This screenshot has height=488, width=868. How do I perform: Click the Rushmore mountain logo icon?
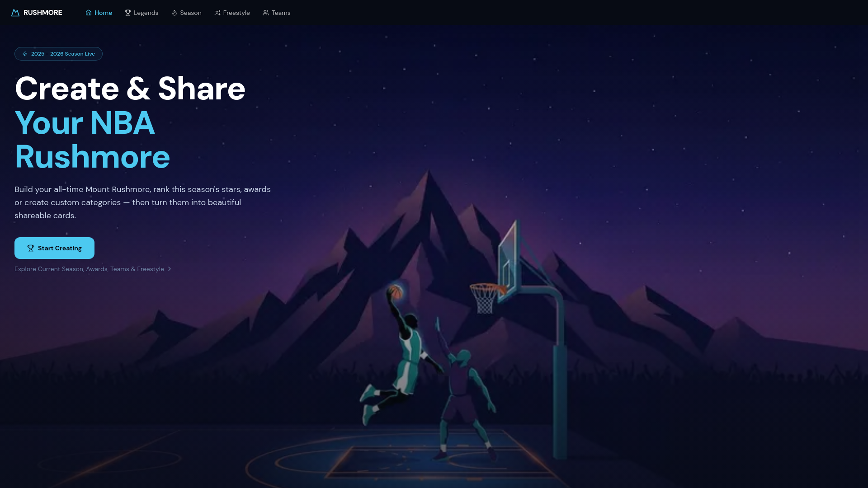15,13
